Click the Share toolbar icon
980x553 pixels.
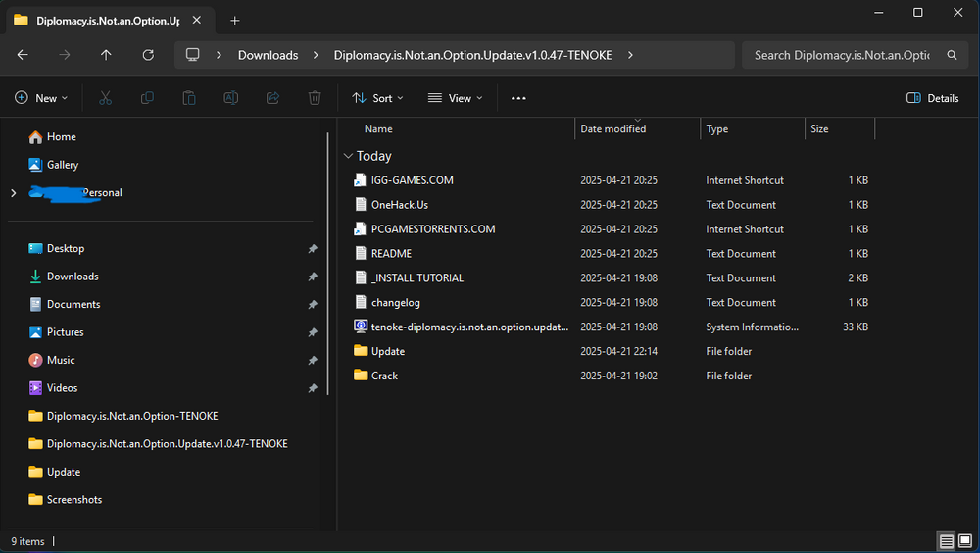pos(272,98)
